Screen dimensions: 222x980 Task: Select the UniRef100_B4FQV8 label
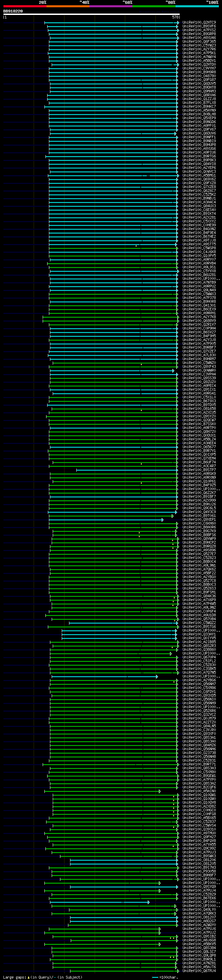point(199,841)
